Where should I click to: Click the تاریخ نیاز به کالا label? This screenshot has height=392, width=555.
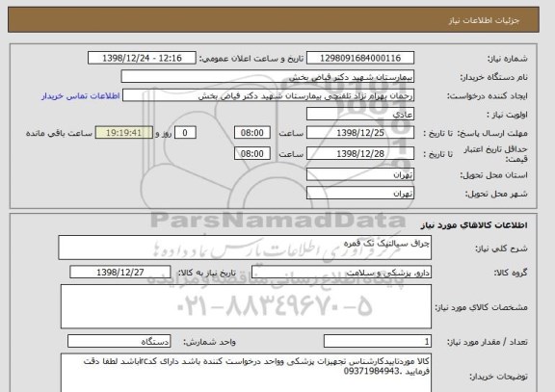coord(207,273)
